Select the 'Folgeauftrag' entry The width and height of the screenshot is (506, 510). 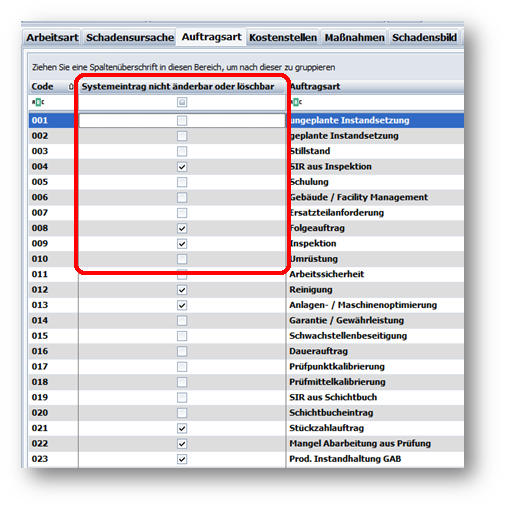pos(375,228)
